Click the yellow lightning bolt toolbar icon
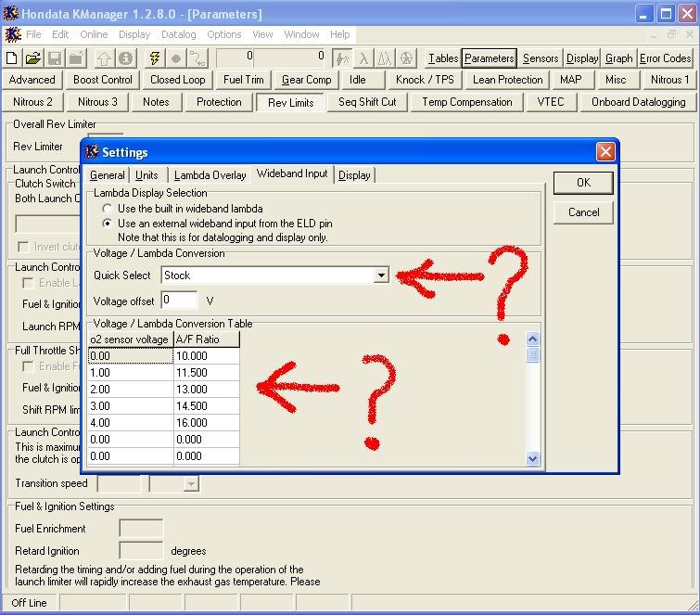Screen dimensions: 700x615 coord(154,58)
